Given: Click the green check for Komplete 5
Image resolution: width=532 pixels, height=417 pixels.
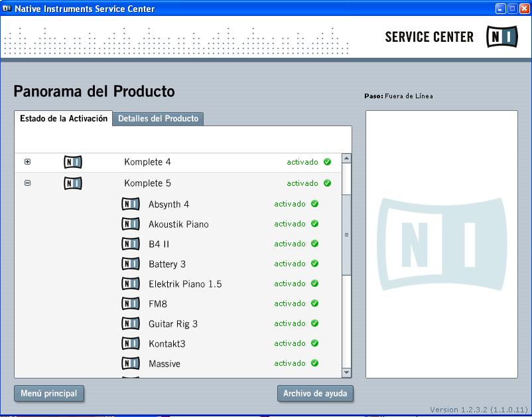Looking at the screenshot, I should pyautogui.click(x=328, y=183).
